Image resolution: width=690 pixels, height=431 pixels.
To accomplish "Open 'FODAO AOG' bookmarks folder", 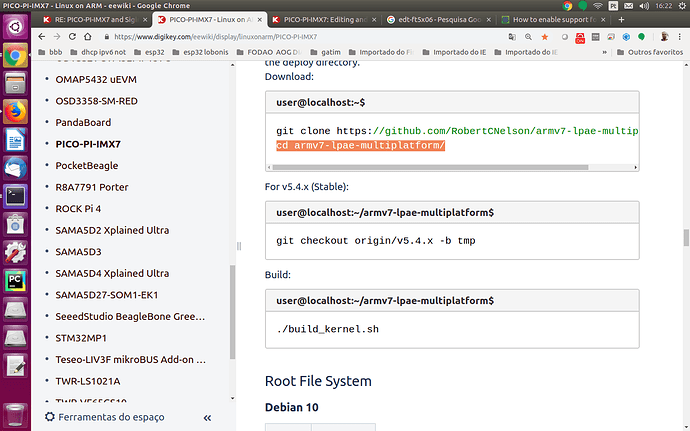I will pyautogui.click(x=269, y=52).
